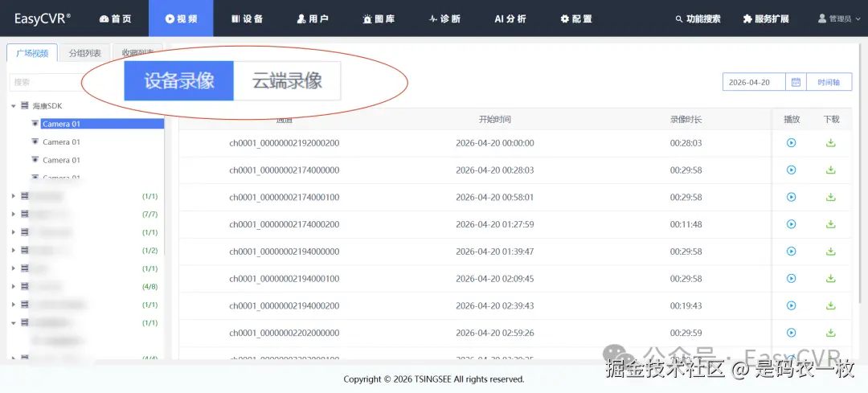The height and width of the screenshot is (393, 868).
Task: Click channel name ch0001_00000002192000200
Action: pyautogui.click(x=285, y=143)
